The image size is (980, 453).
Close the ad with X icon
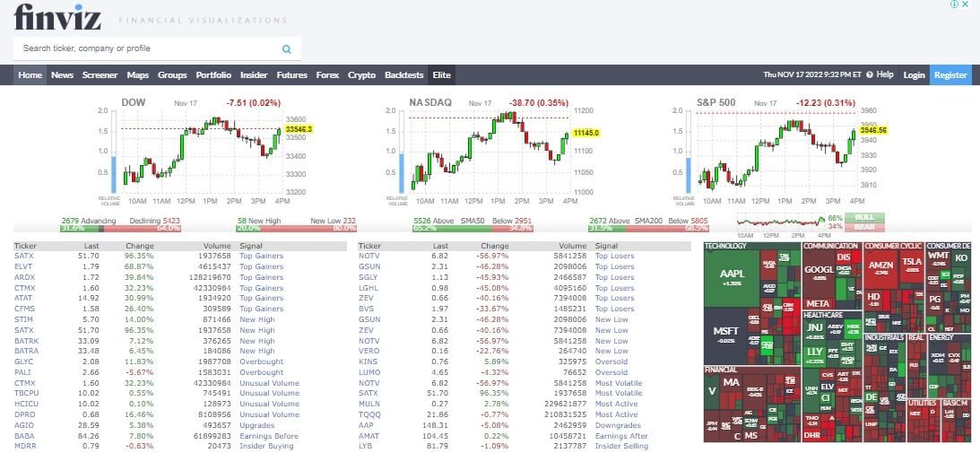(x=965, y=4)
